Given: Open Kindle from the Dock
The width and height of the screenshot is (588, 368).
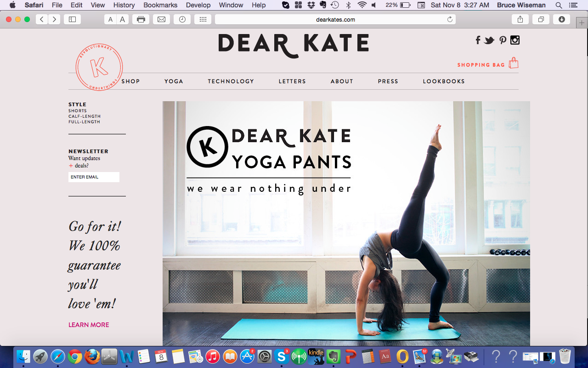Looking at the screenshot, I should tap(316, 356).
